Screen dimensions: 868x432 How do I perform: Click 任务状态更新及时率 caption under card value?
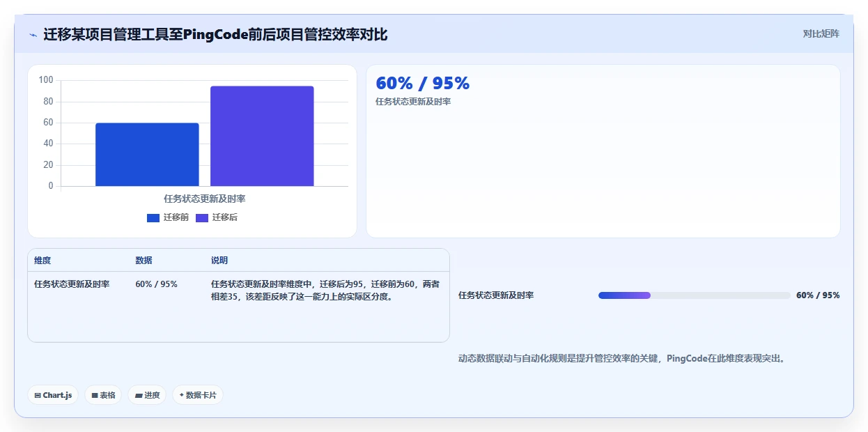click(413, 102)
